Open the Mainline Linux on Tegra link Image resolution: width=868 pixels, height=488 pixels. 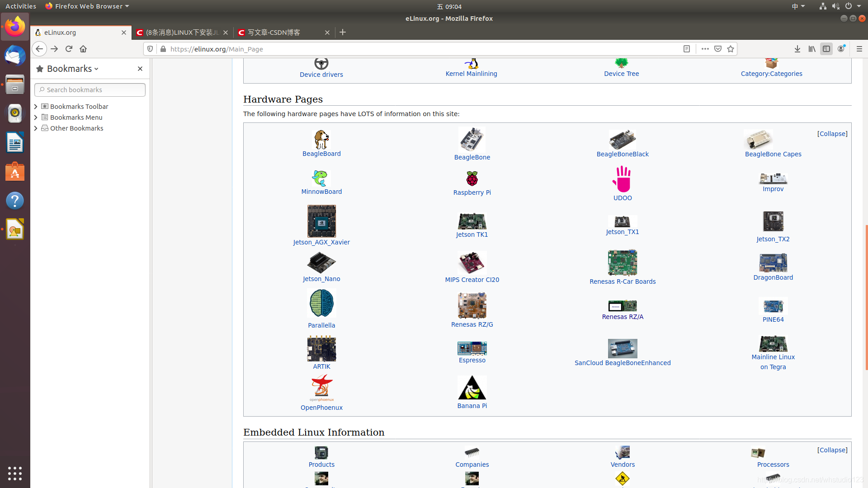773,362
